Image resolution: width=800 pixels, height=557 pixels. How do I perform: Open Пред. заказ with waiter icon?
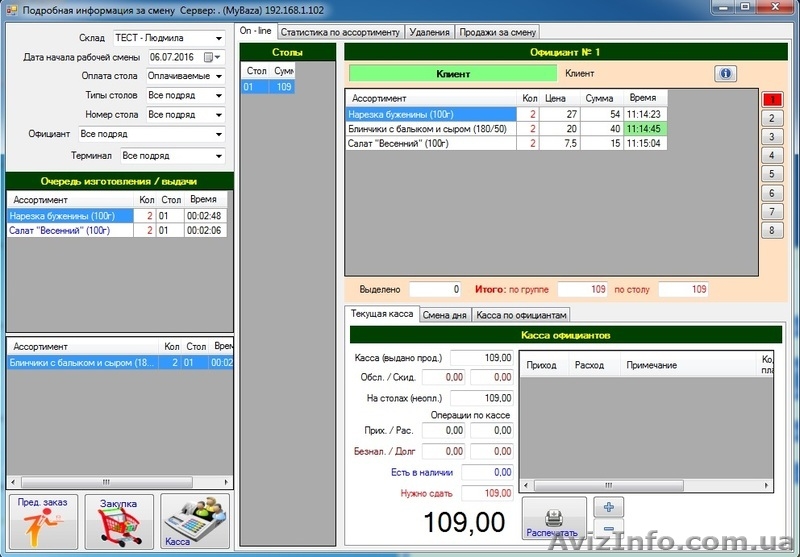click(x=42, y=521)
